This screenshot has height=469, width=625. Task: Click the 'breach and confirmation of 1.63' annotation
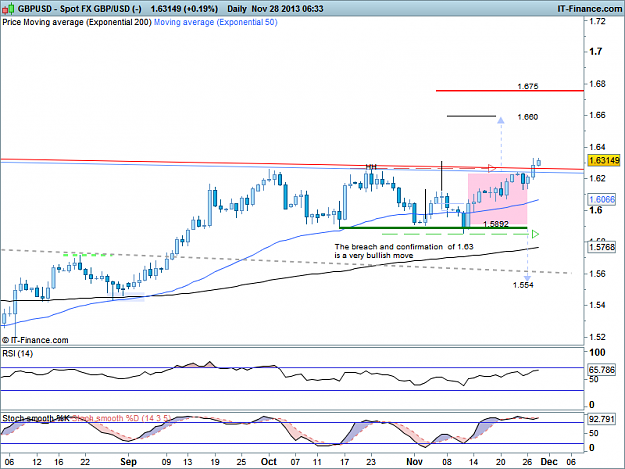[x=404, y=251]
